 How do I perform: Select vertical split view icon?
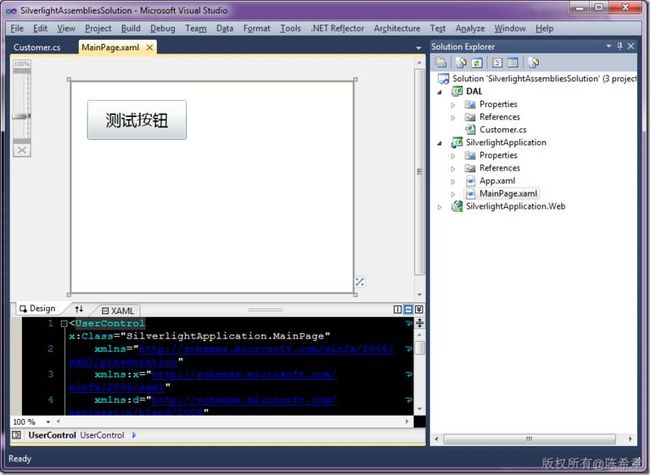click(397, 309)
